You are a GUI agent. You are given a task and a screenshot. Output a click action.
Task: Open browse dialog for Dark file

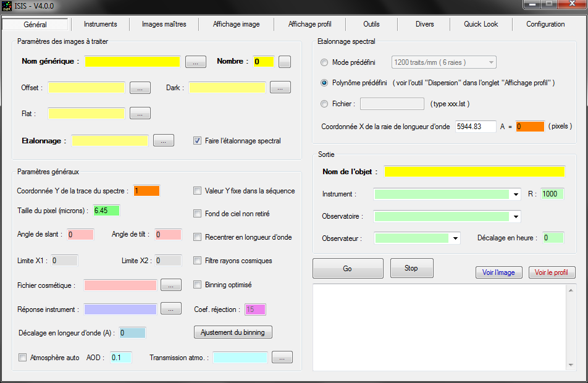280,88
